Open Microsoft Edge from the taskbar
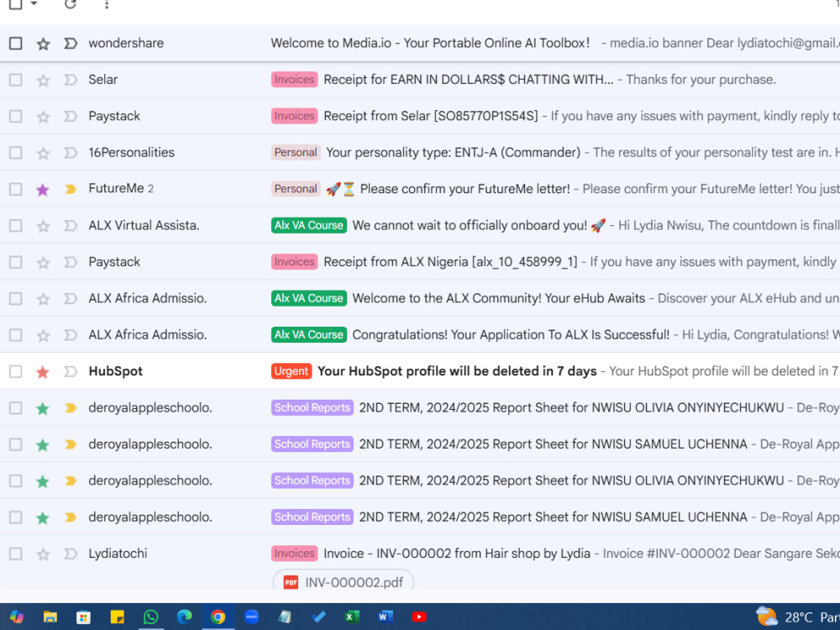840x630 pixels. click(184, 617)
